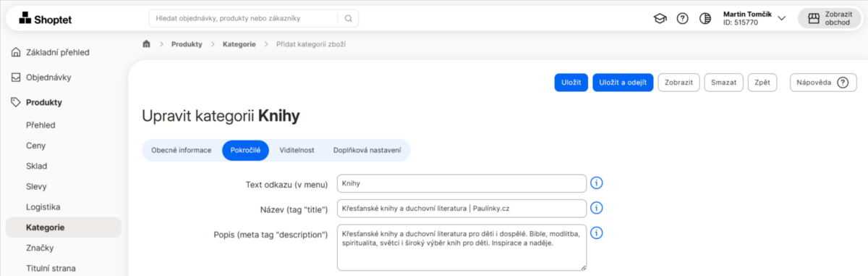The height and width of the screenshot is (276, 868).
Task: Go to Produkty breadcrumb link
Action: coord(187,44)
